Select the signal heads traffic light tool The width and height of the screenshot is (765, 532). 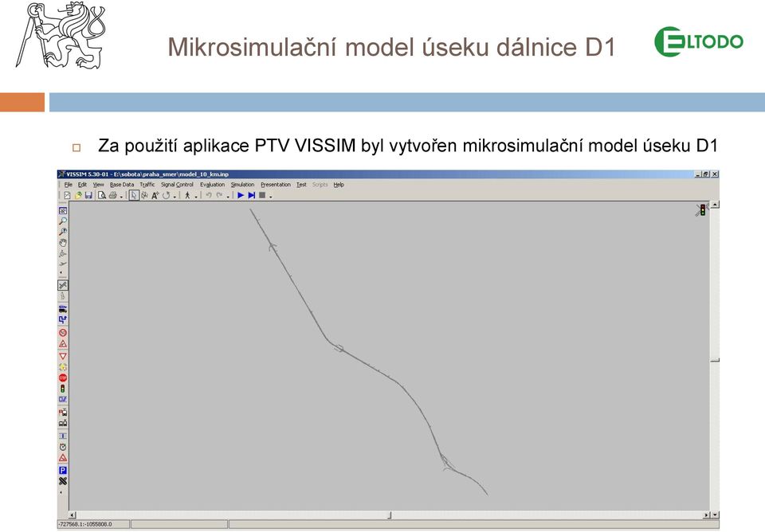coord(63,389)
